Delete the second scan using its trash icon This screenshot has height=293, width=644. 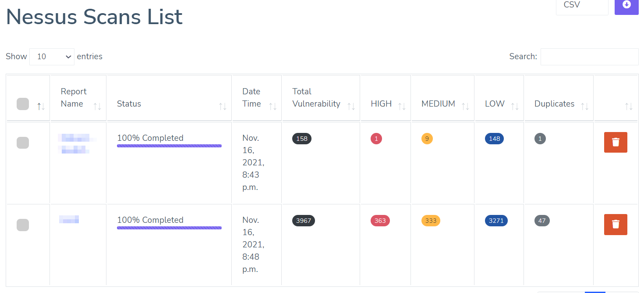point(616,224)
